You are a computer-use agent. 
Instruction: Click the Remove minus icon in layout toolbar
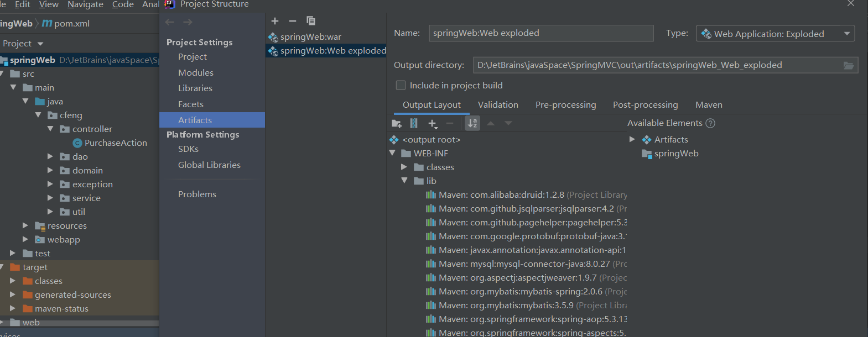[x=450, y=123]
